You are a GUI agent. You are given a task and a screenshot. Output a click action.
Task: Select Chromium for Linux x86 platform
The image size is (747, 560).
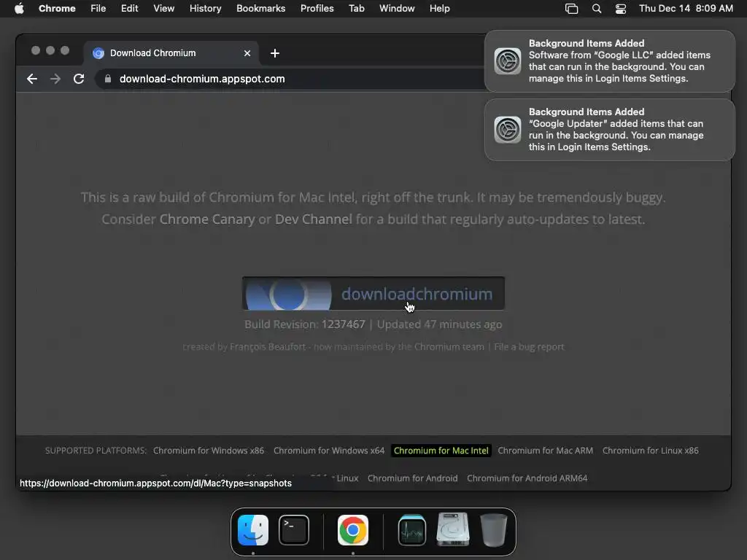point(650,451)
